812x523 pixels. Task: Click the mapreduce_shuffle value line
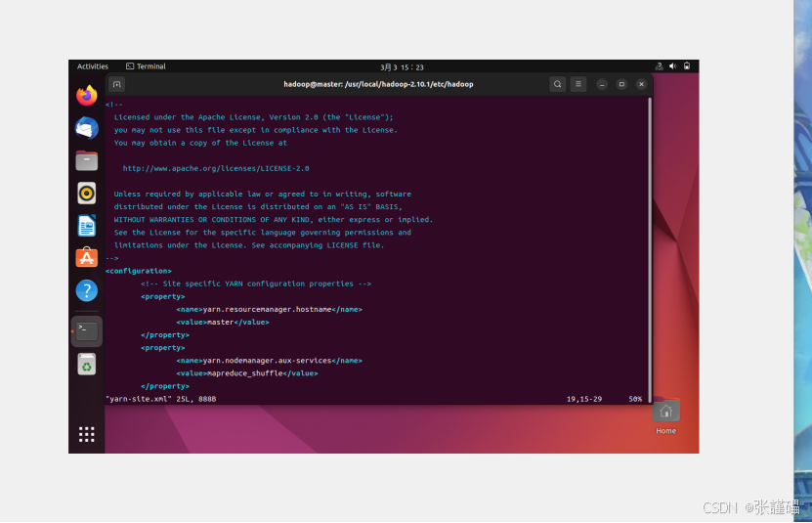pos(247,373)
